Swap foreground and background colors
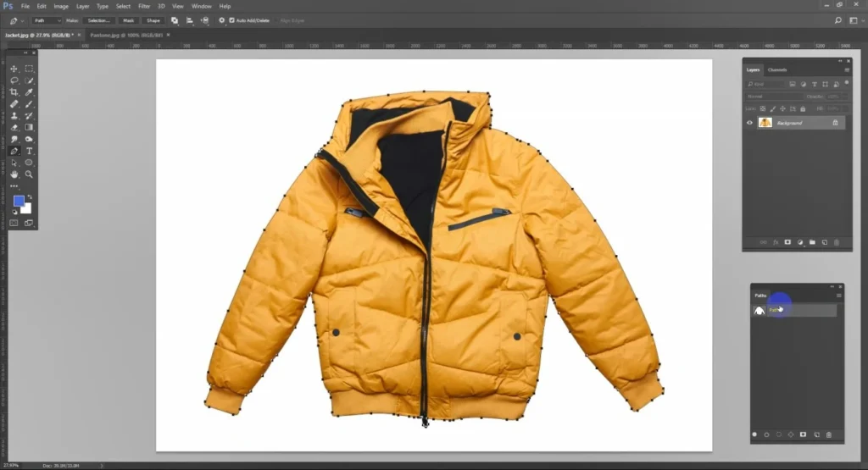 click(x=30, y=196)
